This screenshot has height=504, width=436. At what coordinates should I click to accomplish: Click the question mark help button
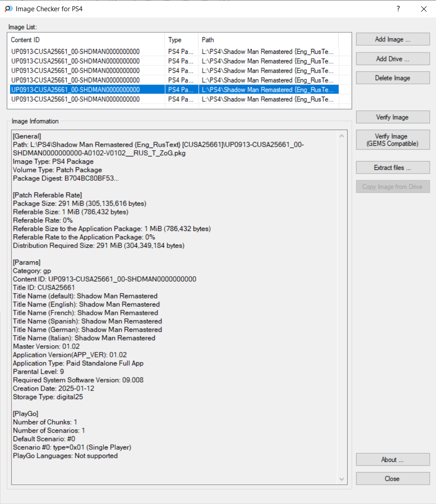398,9
